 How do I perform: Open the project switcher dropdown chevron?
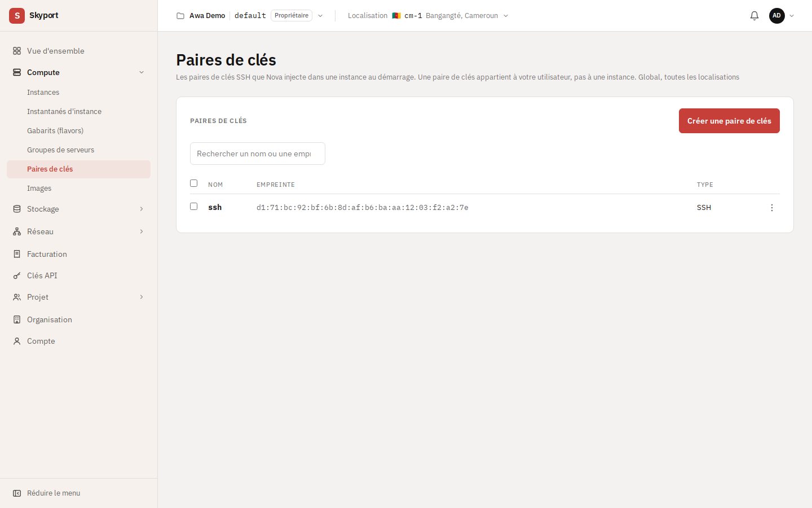pyautogui.click(x=320, y=16)
